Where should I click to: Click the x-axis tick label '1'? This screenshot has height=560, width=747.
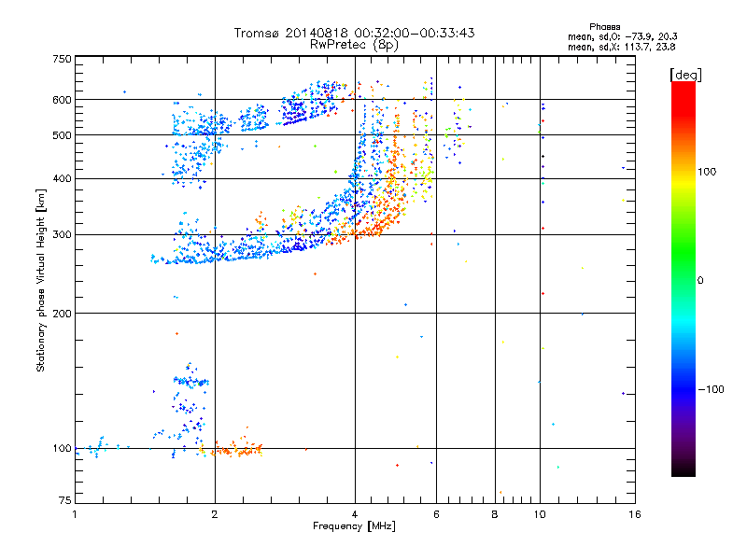click(x=75, y=514)
